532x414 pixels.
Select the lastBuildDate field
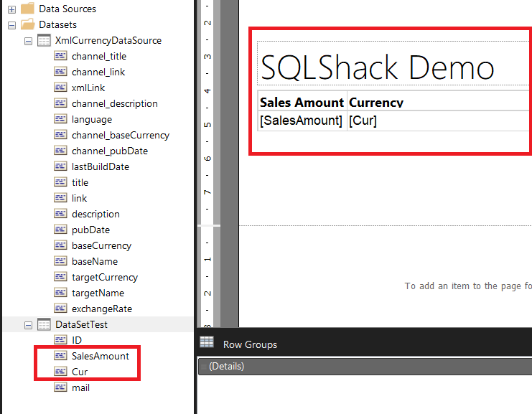tap(101, 167)
